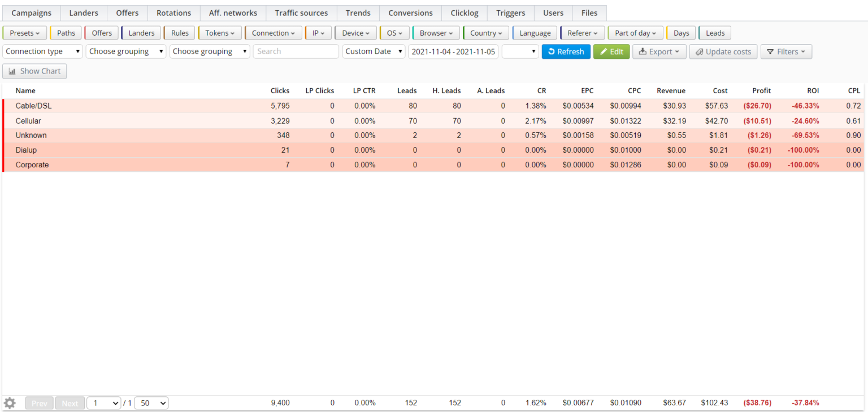Open the Filters dropdown
This screenshot has width=868, height=415.
786,51
